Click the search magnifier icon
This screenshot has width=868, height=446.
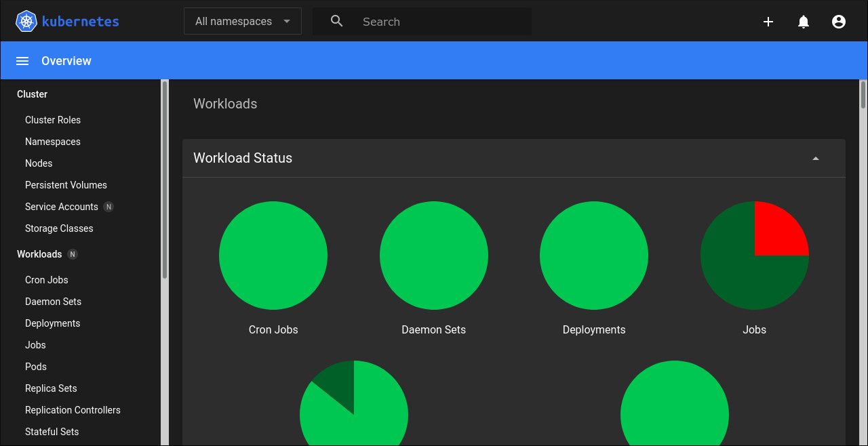[x=336, y=21]
